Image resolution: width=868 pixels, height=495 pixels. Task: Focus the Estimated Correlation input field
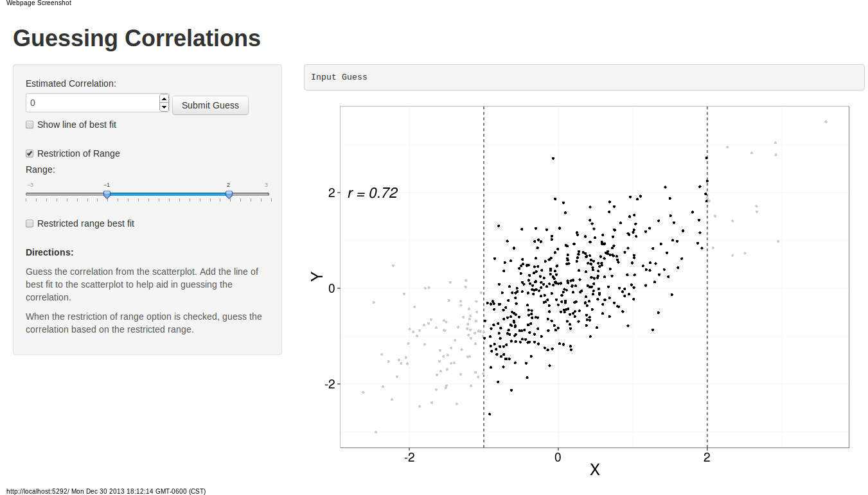(x=93, y=103)
